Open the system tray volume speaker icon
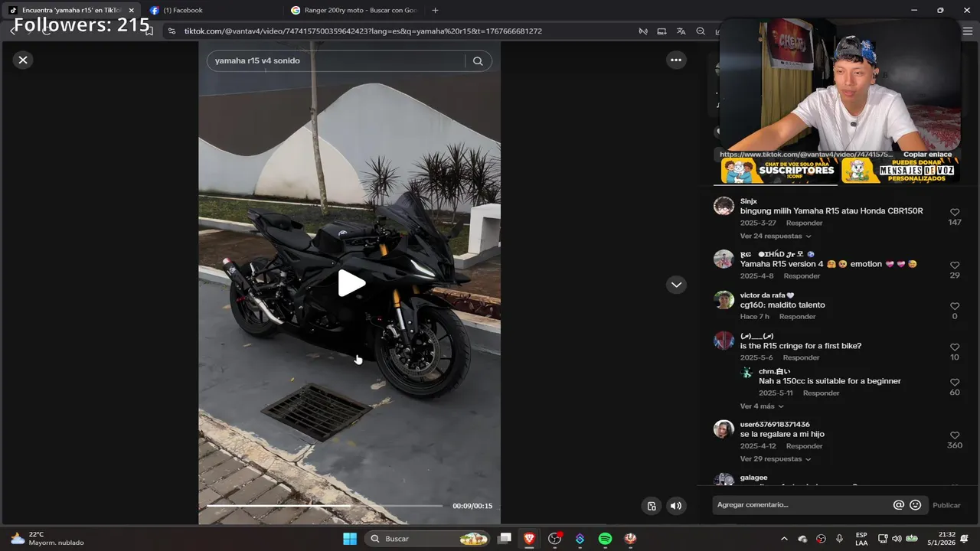The width and height of the screenshot is (980, 551). 897,539
